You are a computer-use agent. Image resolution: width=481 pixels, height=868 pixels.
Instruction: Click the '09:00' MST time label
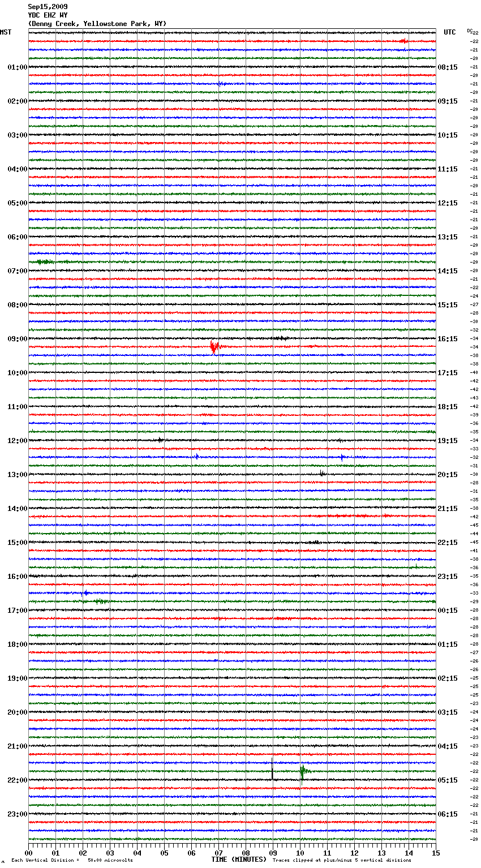(x=18, y=339)
